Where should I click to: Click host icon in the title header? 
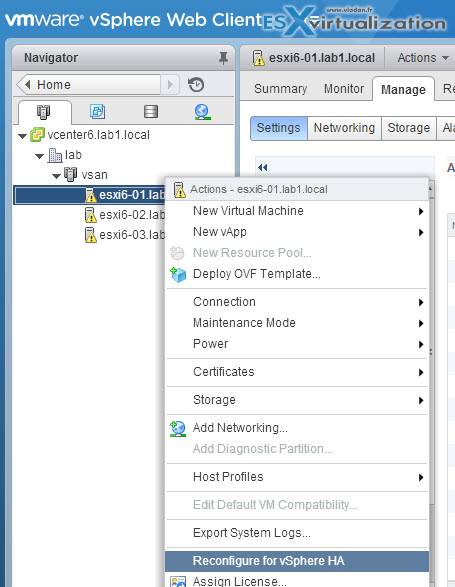click(x=258, y=58)
